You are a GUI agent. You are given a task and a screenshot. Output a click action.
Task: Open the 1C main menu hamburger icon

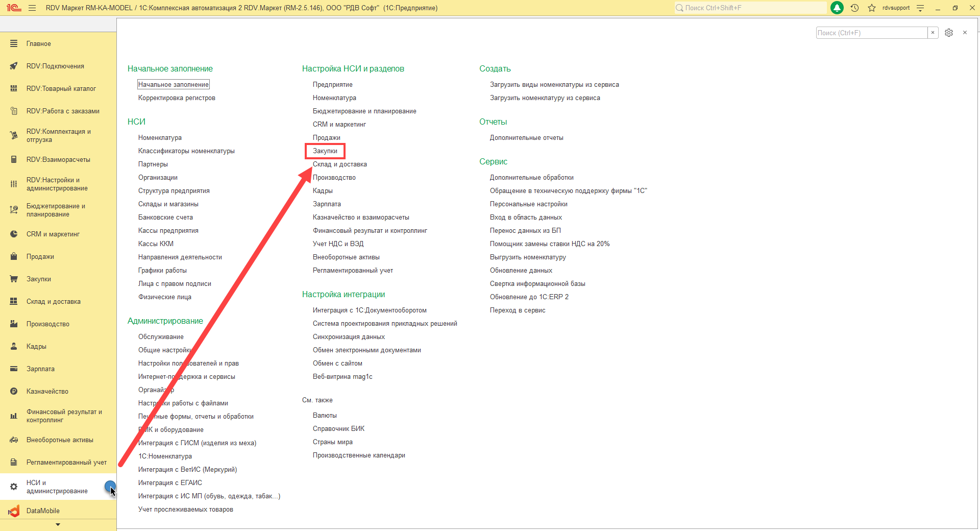click(x=32, y=8)
